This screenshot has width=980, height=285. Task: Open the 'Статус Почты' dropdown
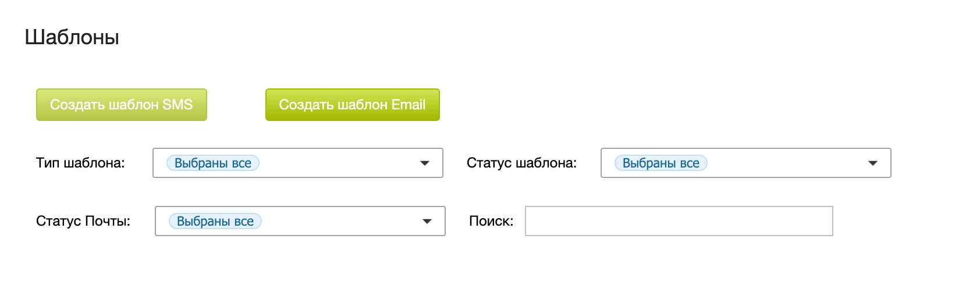click(300, 221)
